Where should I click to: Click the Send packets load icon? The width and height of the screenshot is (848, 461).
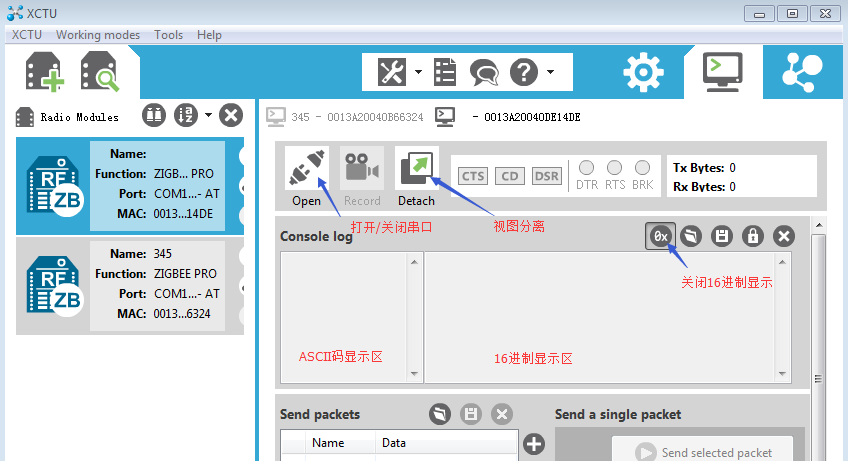(x=440, y=414)
